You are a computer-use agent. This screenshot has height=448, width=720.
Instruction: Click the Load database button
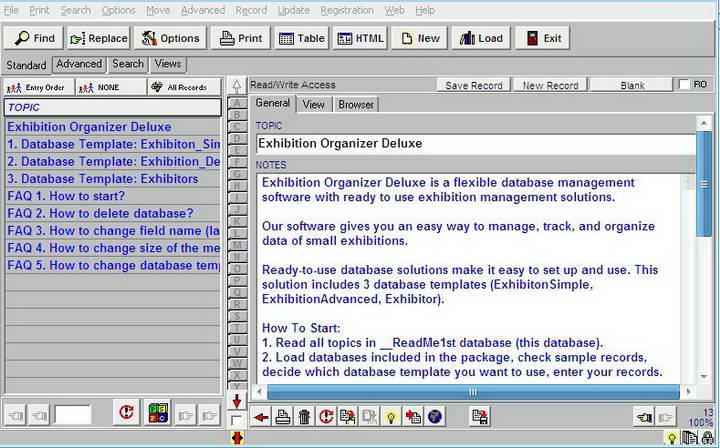pos(481,38)
